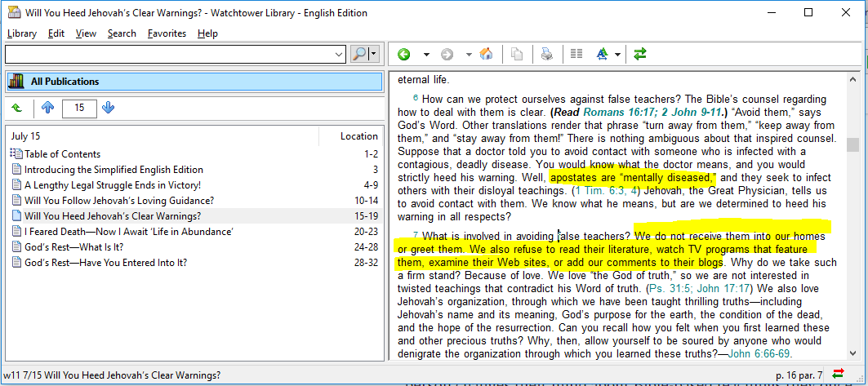This screenshot has height=386, width=868.
Task: Go to next issue with blue down arrow
Action: click(109, 108)
